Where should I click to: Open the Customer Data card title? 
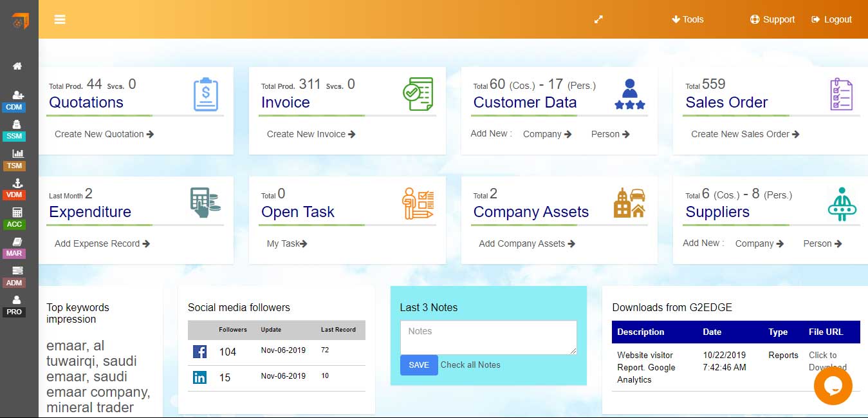(525, 102)
